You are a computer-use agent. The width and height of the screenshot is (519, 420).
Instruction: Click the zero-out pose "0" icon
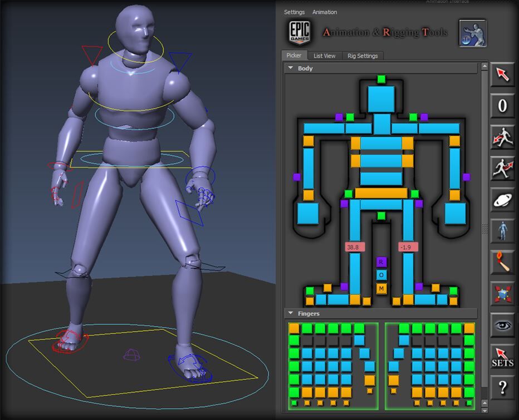[502, 106]
